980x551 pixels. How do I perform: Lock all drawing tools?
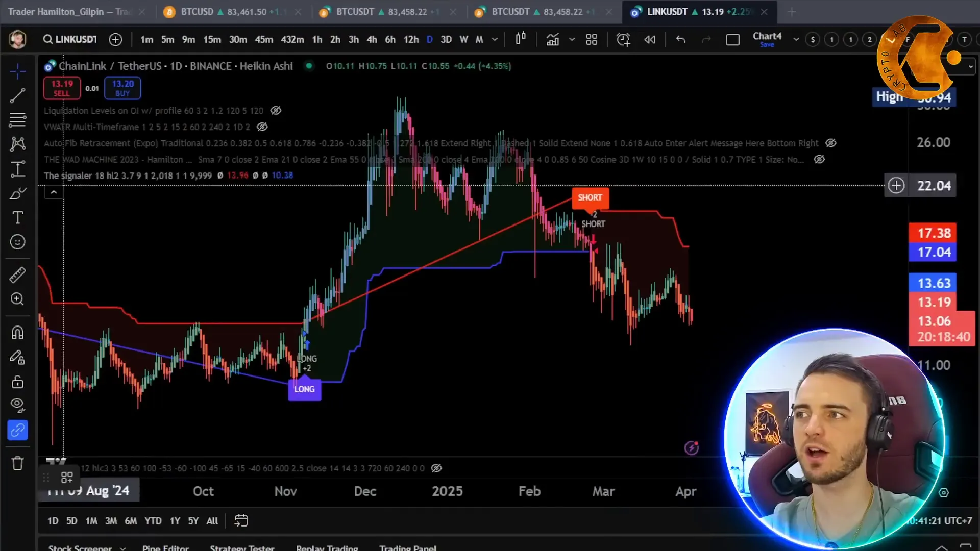(x=17, y=382)
